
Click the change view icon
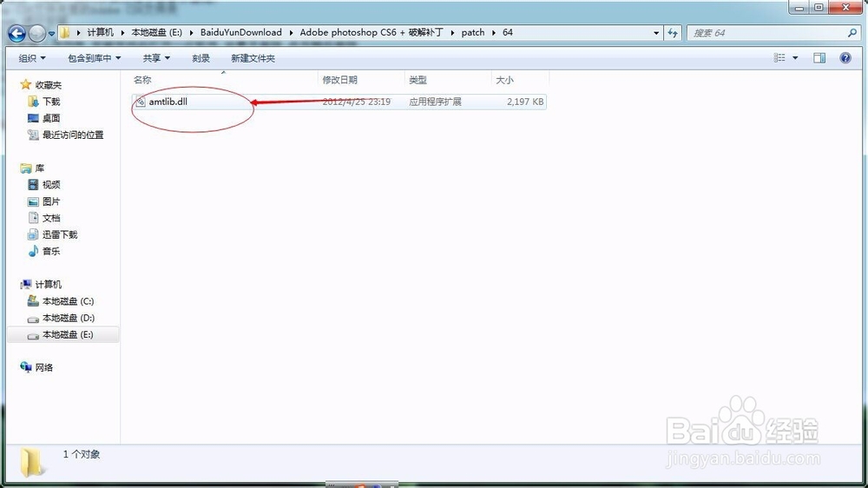point(779,57)
